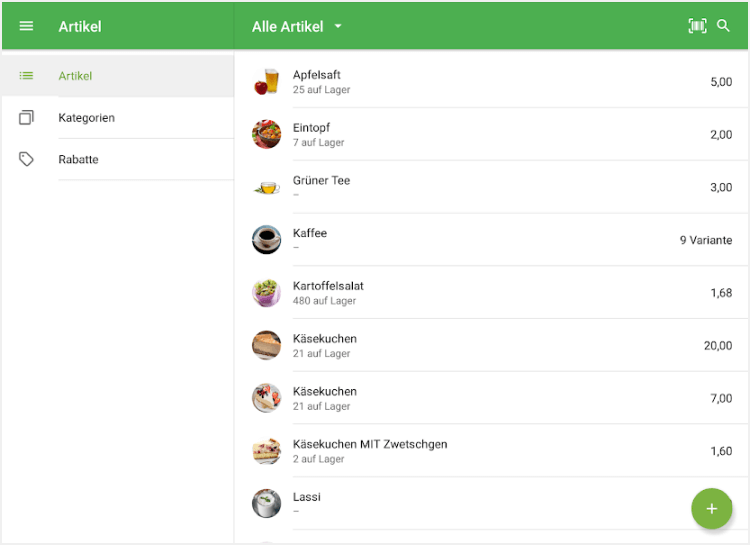Expand the Alle Artikel filter dropdown
The width and height of the screenshot is (750, 545).
click(297, 27)
